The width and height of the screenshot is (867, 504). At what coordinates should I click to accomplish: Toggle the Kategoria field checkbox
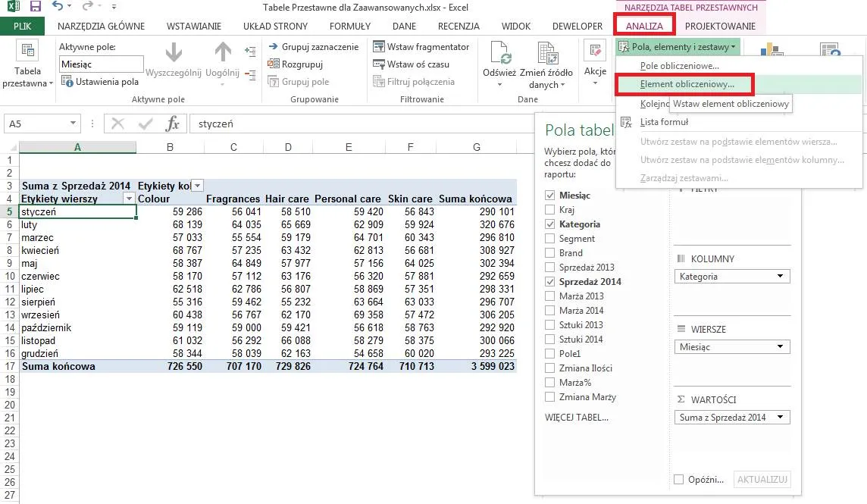[x=549, y=224]
